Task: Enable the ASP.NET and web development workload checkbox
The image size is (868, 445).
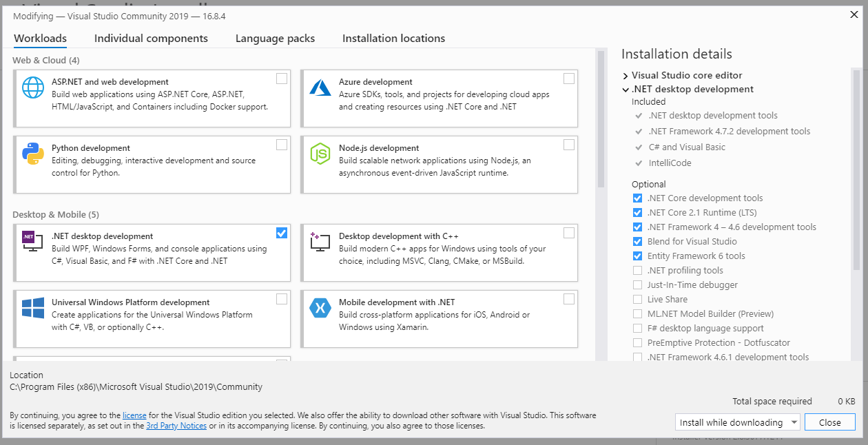Action: pos(282,79)
